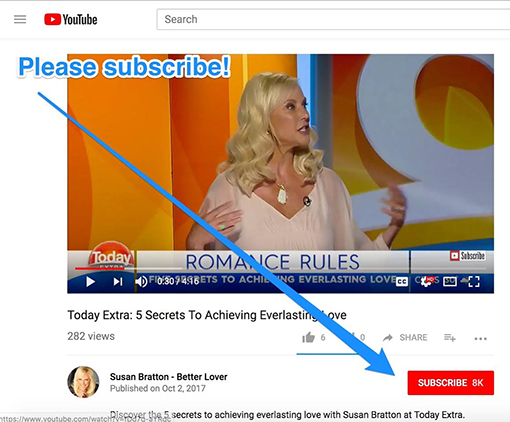Open the Susan Bratton - Better Lover channel link
Screen dimensions: 510x422
point(169,377)
